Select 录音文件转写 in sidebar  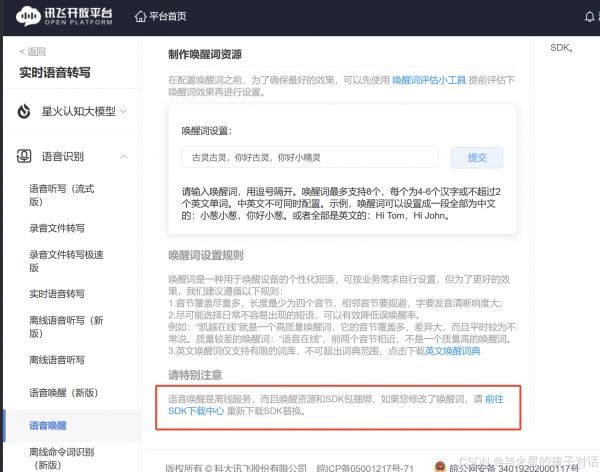tap(57, 228)
